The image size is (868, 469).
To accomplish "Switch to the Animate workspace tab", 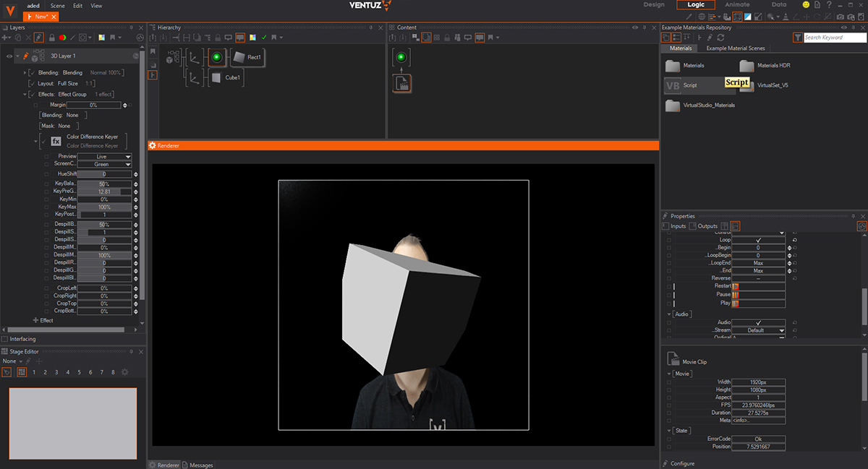I will (737, 5).
